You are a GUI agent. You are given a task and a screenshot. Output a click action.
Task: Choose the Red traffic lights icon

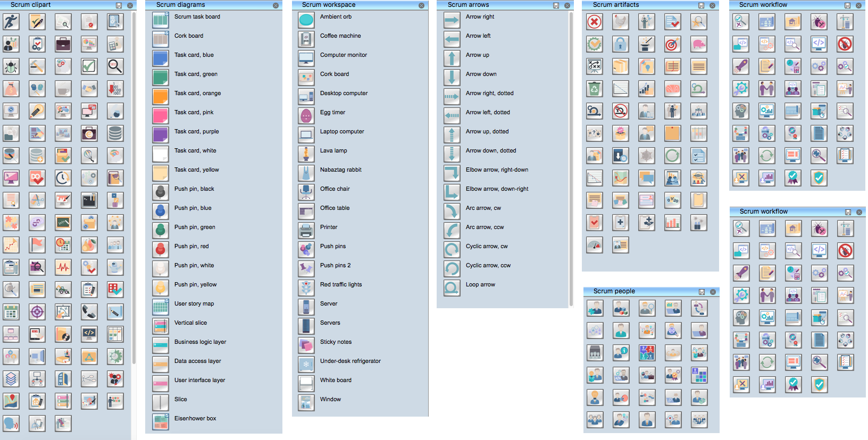tap(306, 288)
